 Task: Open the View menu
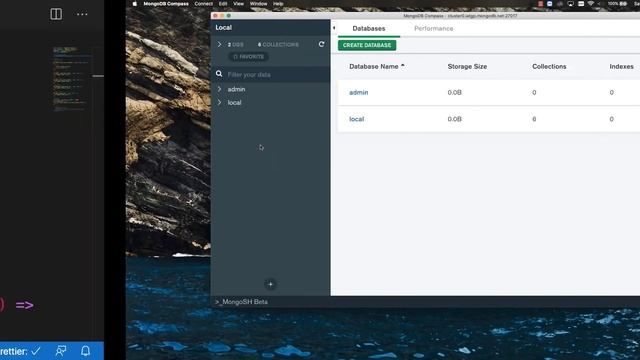pos(238,4)
